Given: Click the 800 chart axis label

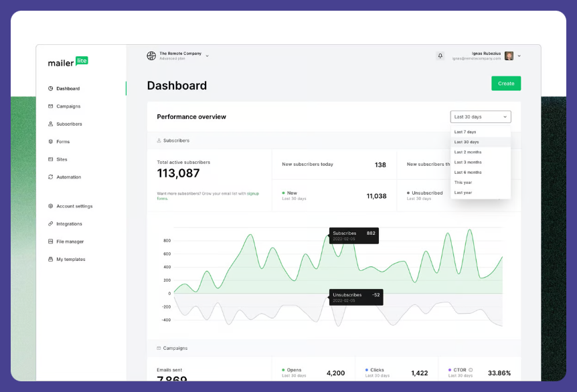Looking at the screenshot, I should pyautogui.click(x=167, y=241).
